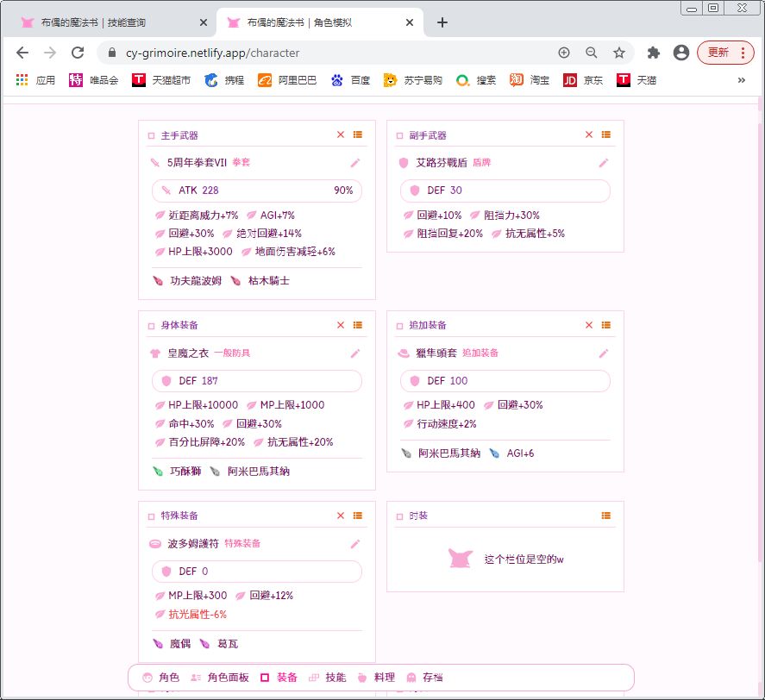Image resolution: width=765 pixels, height=700 pixels.
Task: Open the list menu for 身体装备
Action: point(358,325)
